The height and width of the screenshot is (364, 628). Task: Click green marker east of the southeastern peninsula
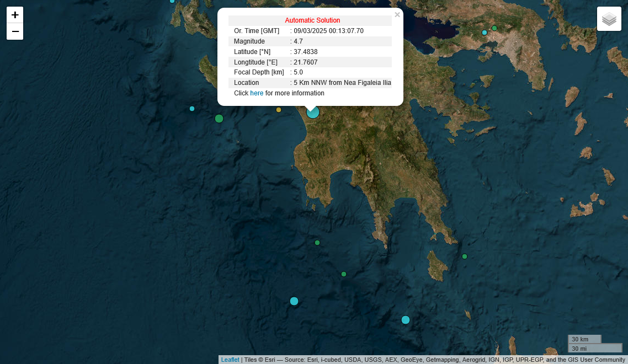click(x=465, y=256)
